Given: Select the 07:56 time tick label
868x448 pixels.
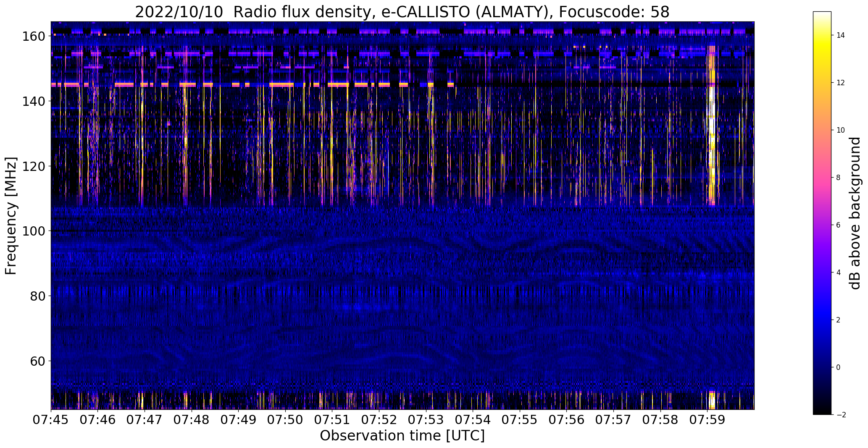Looking at the screenshot, I should (566, 420).
